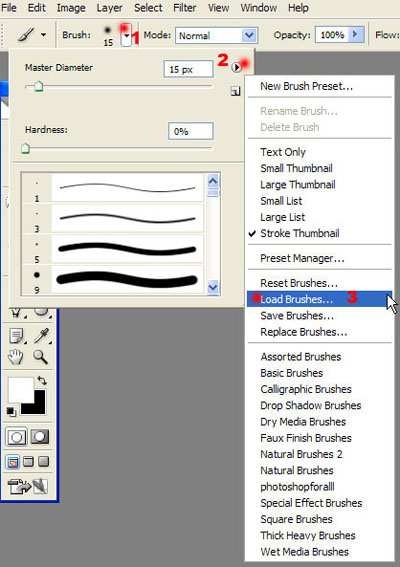The height and width of the screenshot is (567, 400).
Task: Open the Image menu
Action: (71, 8)
